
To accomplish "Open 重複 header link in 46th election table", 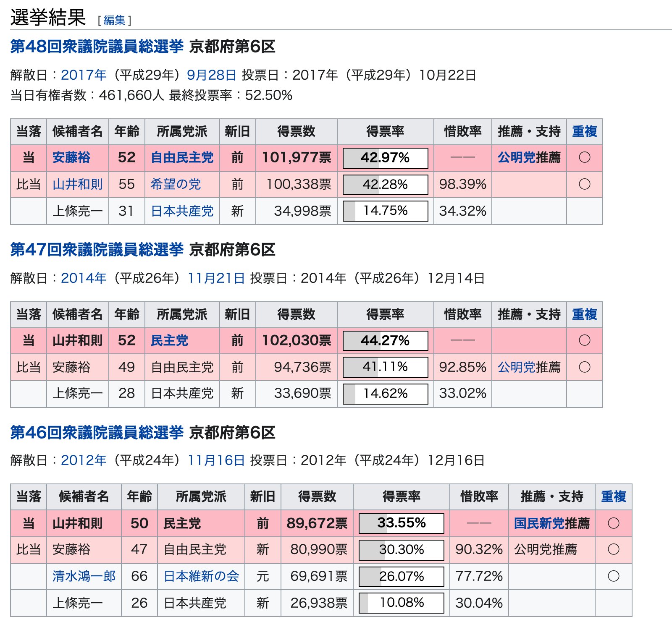I will coord(613,496).
